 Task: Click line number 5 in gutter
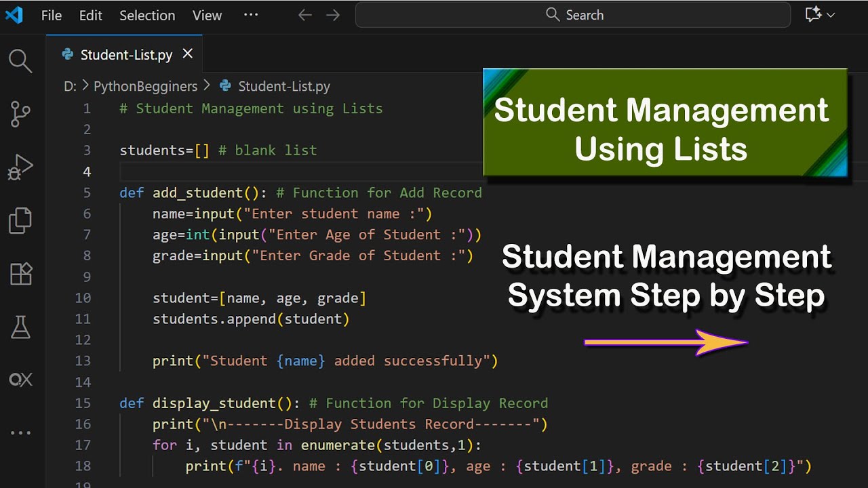click(86, 192)
